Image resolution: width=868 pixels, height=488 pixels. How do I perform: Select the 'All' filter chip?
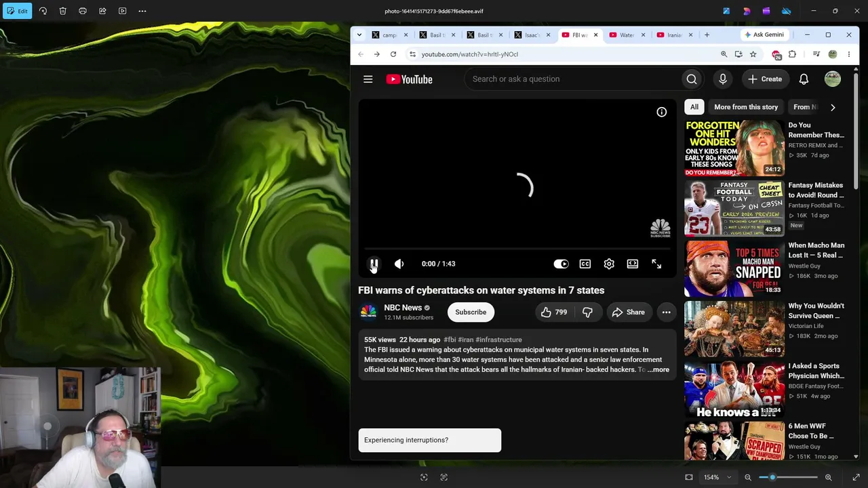tap(694, 107)
